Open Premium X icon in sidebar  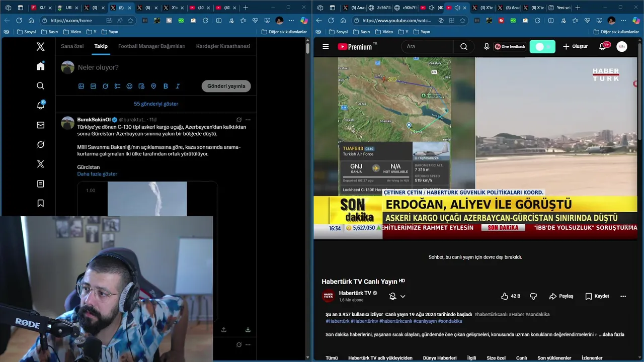41,164
